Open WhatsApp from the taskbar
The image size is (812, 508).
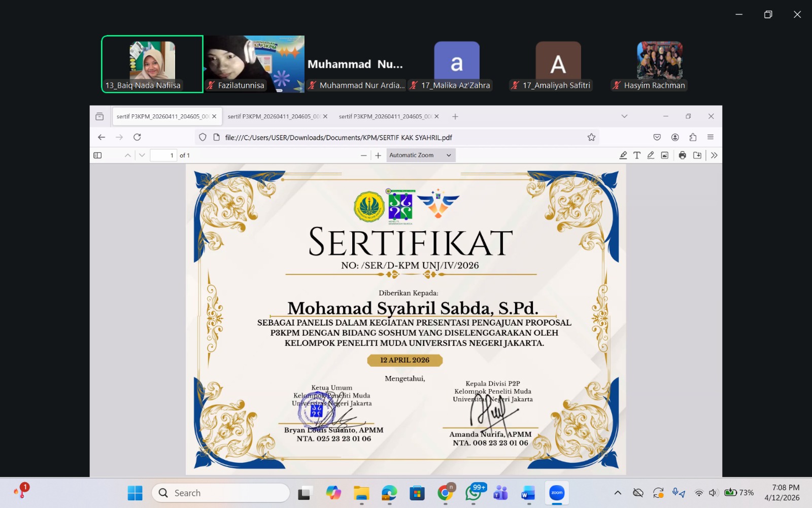(x=473, y=493)
